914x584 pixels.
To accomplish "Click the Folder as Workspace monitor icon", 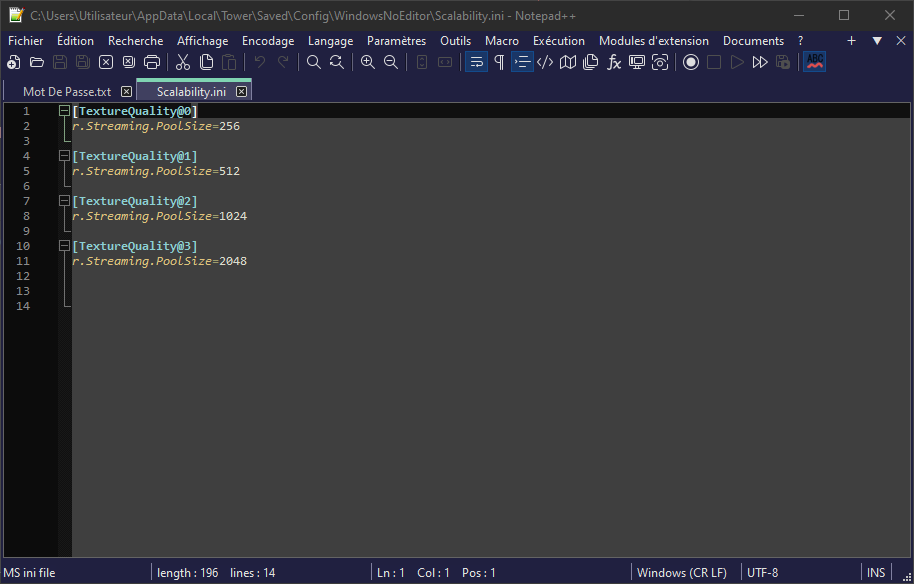I will coord(637,62).
